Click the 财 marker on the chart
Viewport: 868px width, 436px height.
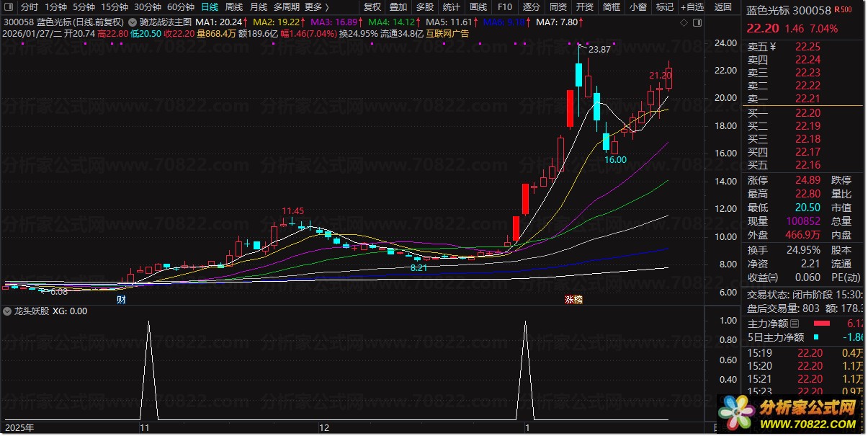pos(121,299)
